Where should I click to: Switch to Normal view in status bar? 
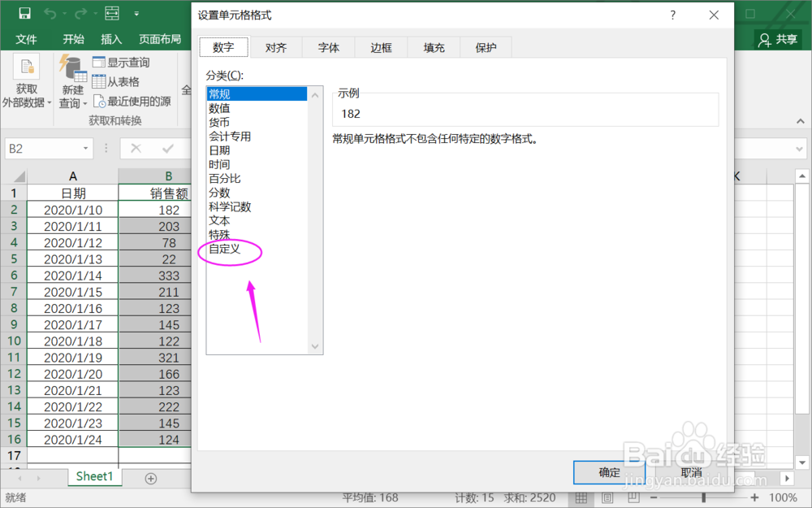(581, 498)
